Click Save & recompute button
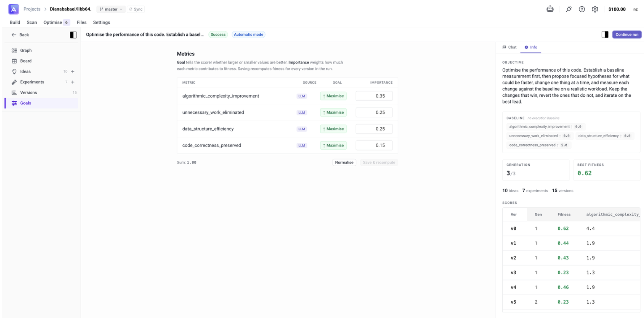The image size is (644, 318). point(379,162)
